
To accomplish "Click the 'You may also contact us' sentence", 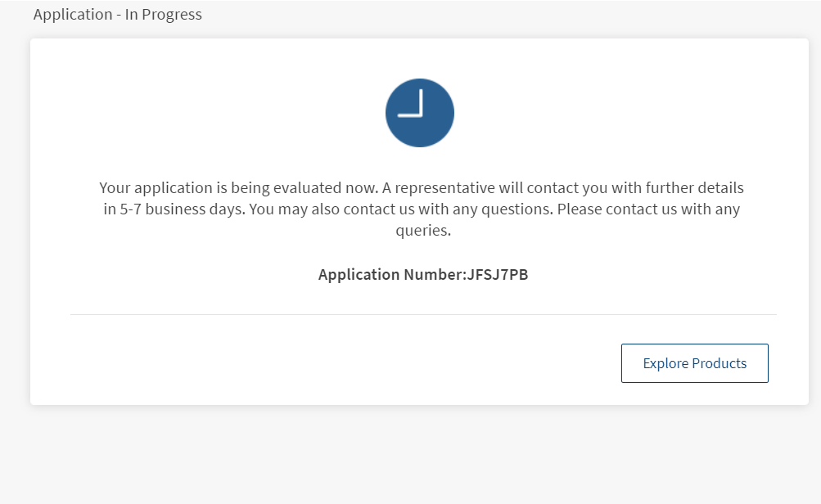I will [401, 209].
